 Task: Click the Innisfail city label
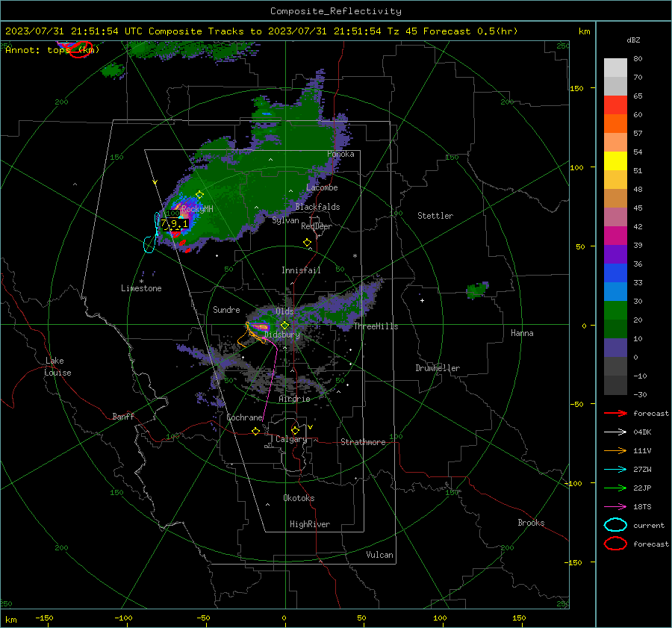(301, 270)
